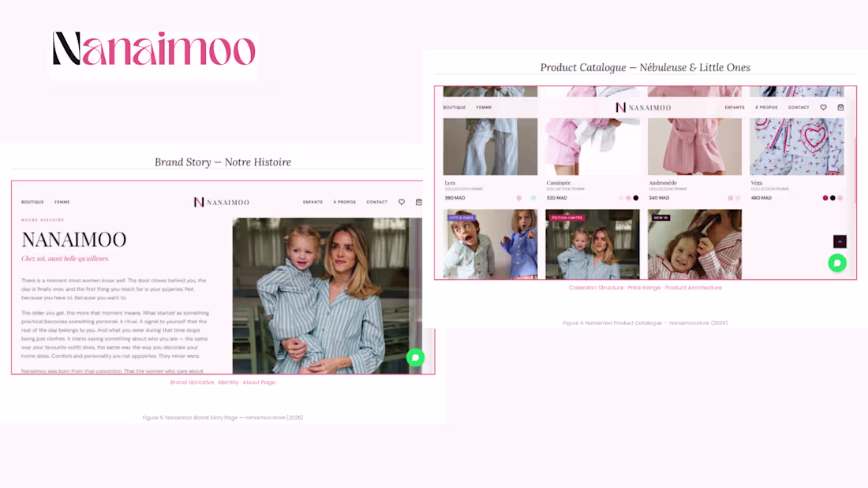Open shopping bag in Brand Story header
The image size is (868, 488).
[x=418, y=202]
